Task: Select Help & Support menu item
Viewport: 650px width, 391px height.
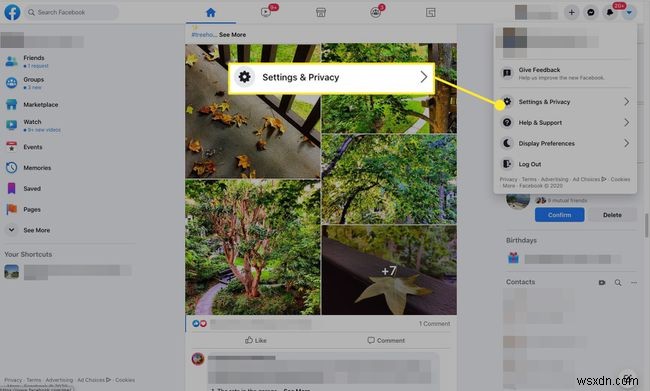Action: click(x=565, y=123)
